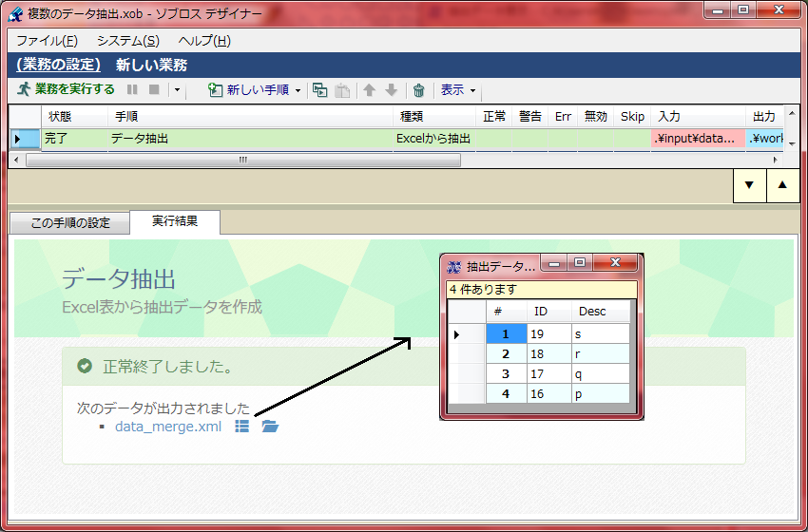Click the list view icon beside data_merge.xml

242,426
